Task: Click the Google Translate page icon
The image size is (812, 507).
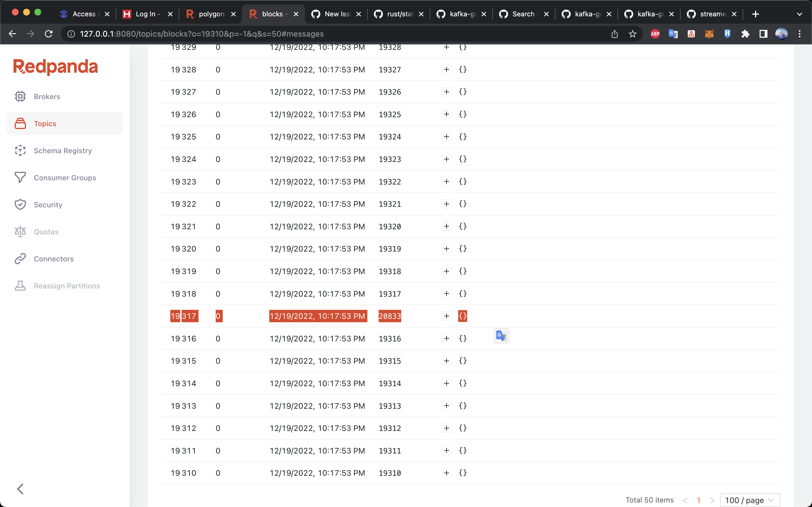Action: [501, 336]
